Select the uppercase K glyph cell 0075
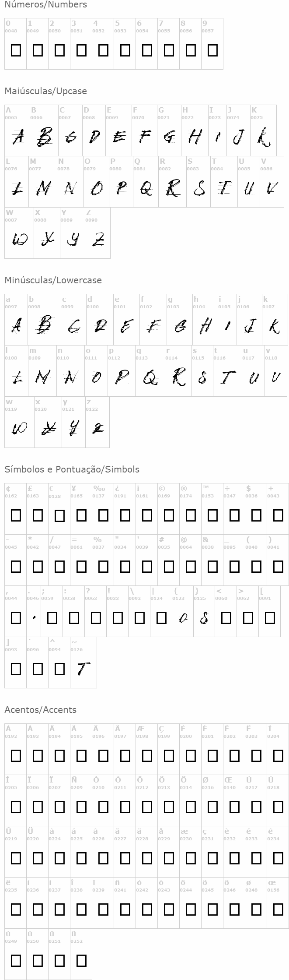 (x=263, y=137)
